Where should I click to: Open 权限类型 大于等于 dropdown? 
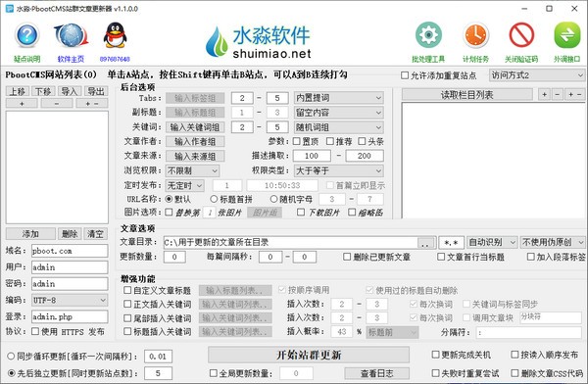pyautogui.click(x=339, y=170)
